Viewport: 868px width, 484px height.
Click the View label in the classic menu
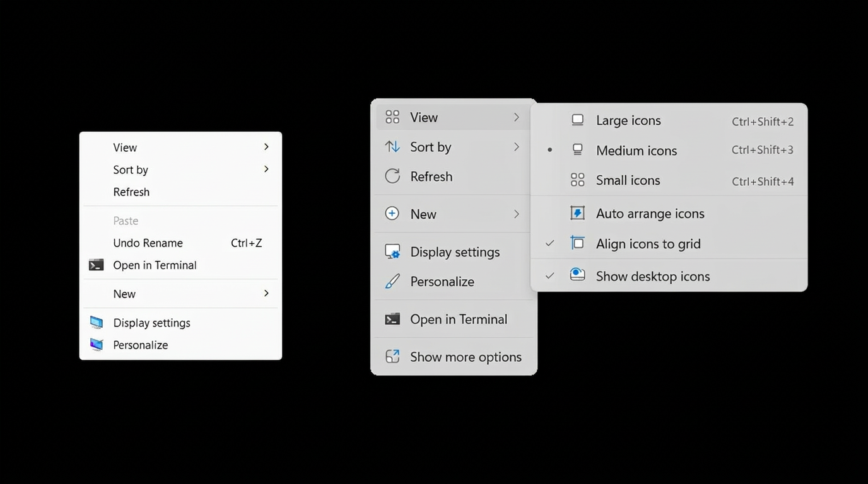[x=125, y=147]
